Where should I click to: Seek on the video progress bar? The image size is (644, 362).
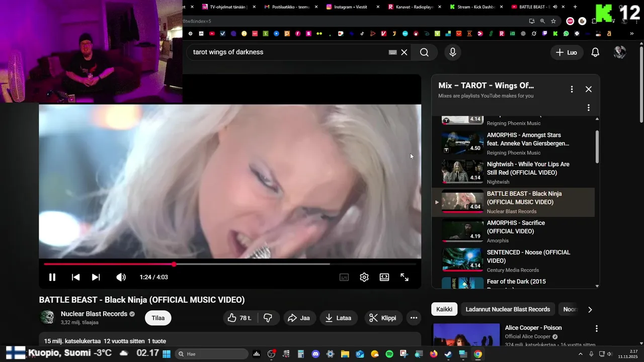pos(230,264)
